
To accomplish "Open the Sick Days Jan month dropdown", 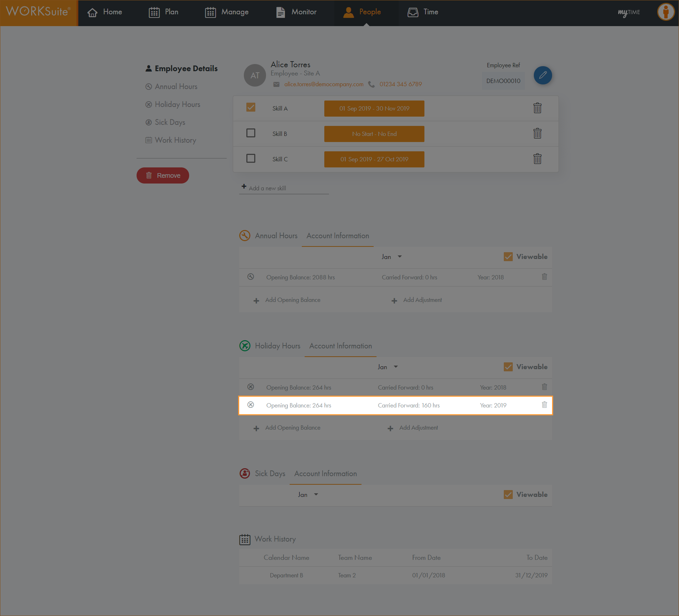I will [x=308, y=495].
